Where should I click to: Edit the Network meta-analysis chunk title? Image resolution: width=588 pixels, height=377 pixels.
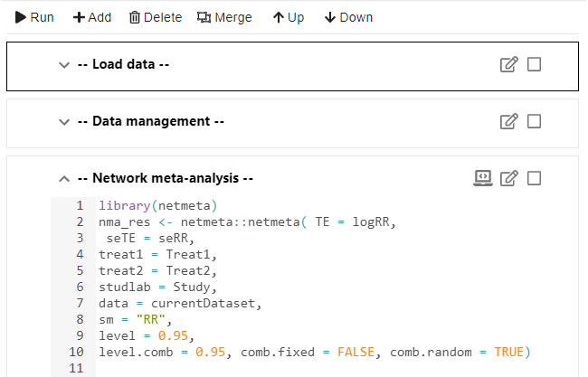pos(509,178)
